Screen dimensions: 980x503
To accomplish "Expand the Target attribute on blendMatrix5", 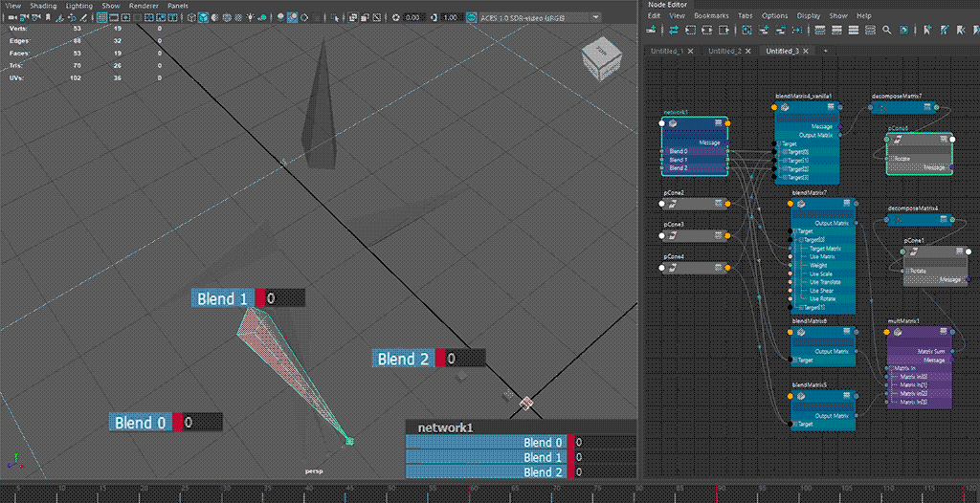I will pos(794,424).
